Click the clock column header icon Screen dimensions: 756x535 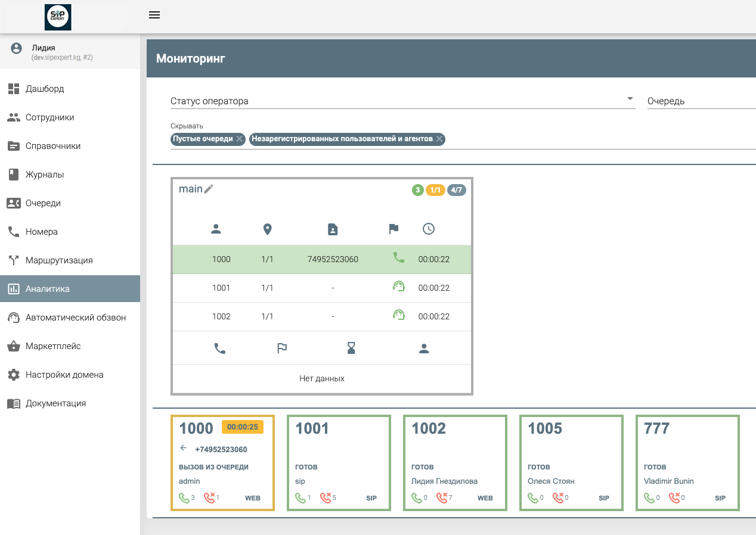click(428, 229)
